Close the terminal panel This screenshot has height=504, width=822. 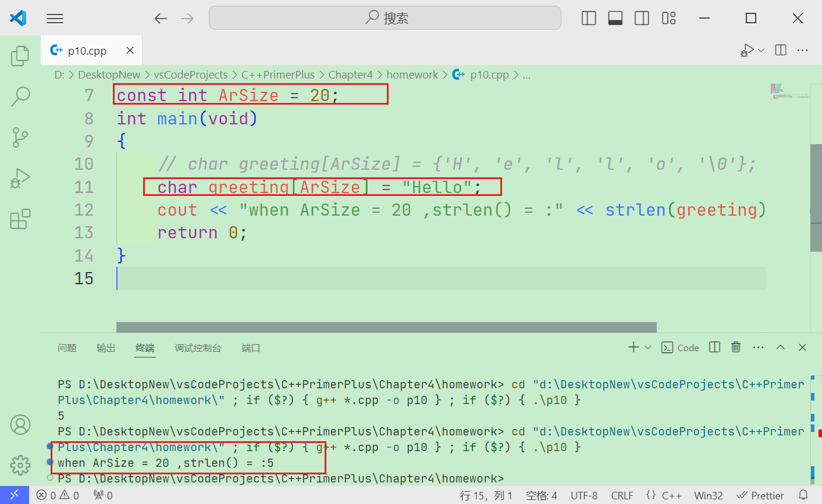[x=802, y=347]
